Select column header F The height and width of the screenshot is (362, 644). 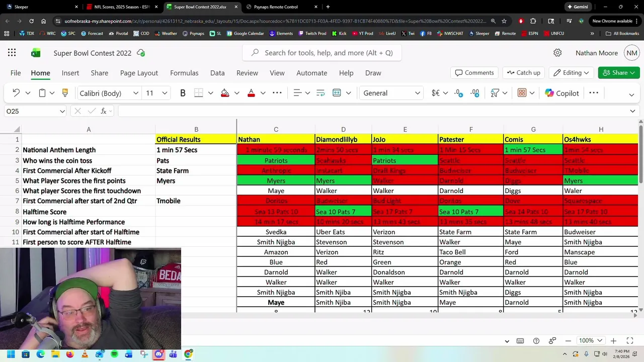tap(471, 129)
